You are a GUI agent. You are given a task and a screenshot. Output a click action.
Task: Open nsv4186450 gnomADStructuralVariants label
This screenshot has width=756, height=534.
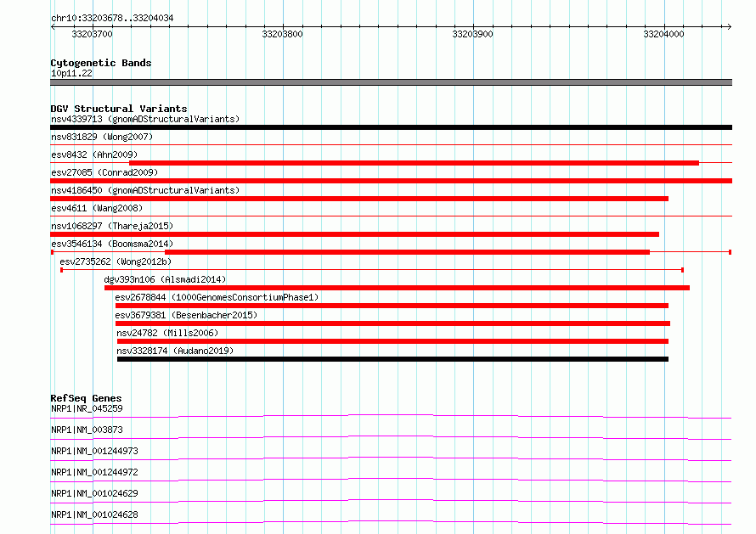pyautogui.click(x=145, y=190)
